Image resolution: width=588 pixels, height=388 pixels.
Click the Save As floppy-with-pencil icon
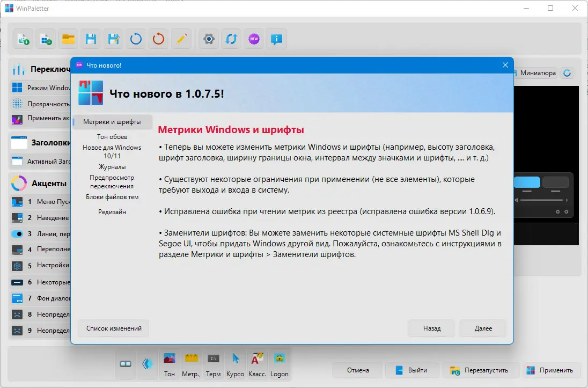coord(113,39)
